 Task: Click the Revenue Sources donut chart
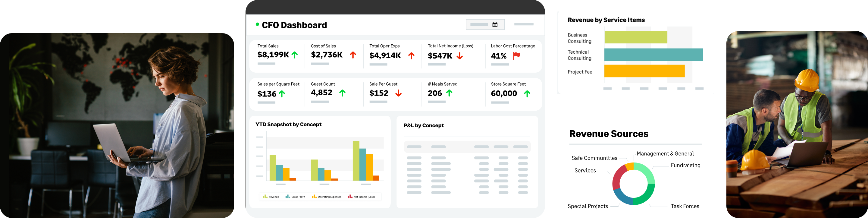(x=633, y=184)
